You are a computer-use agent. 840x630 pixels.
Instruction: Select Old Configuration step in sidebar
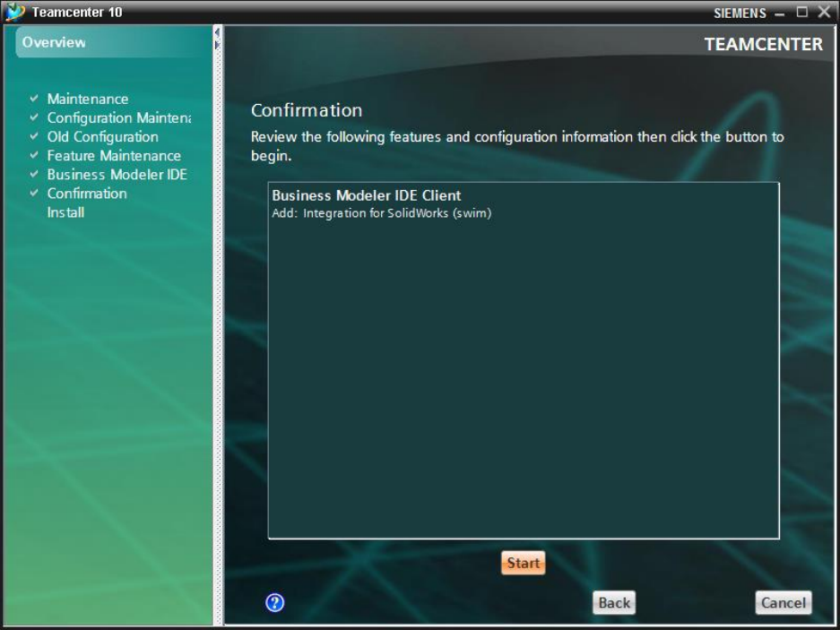(103, 136)
